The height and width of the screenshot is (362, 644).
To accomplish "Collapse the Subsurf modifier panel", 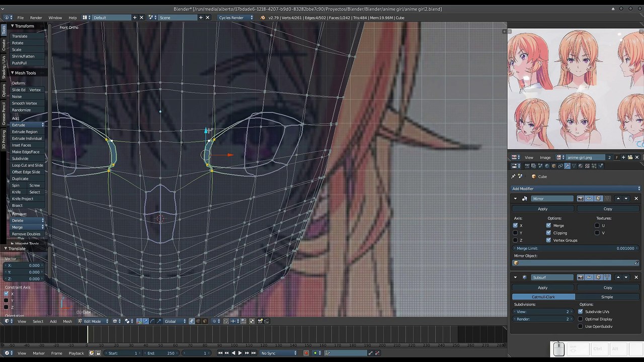I will (515, 277).
